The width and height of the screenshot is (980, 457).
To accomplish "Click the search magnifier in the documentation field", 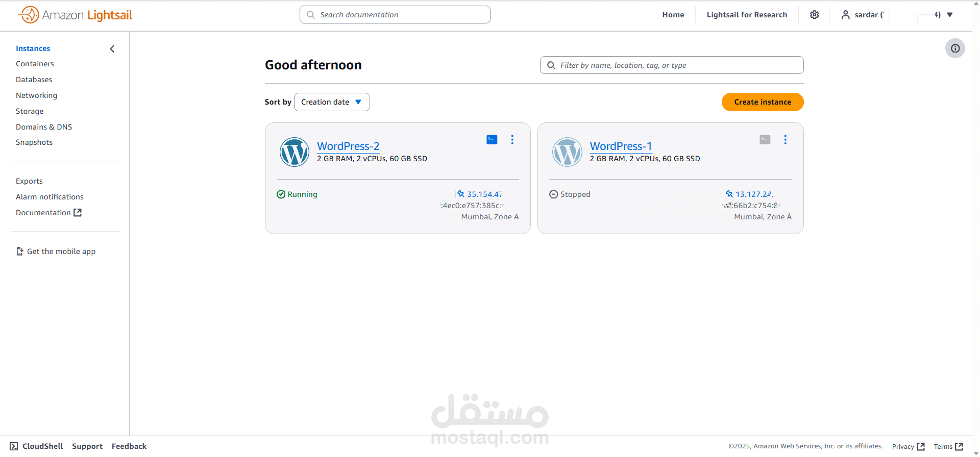I will (311, 15).
